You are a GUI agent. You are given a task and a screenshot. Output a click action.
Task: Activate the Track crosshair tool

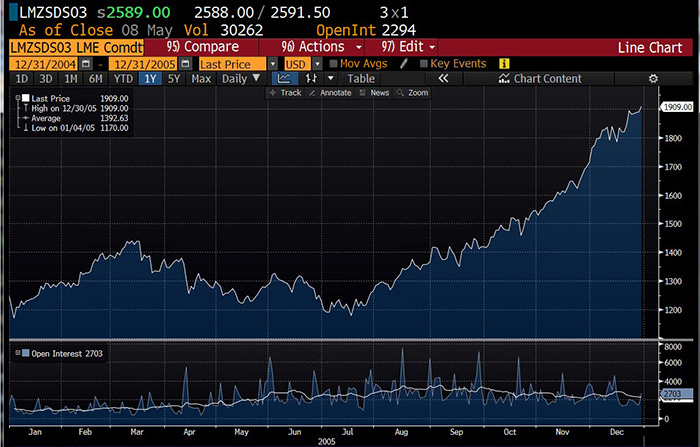click(x=285, y=92)
